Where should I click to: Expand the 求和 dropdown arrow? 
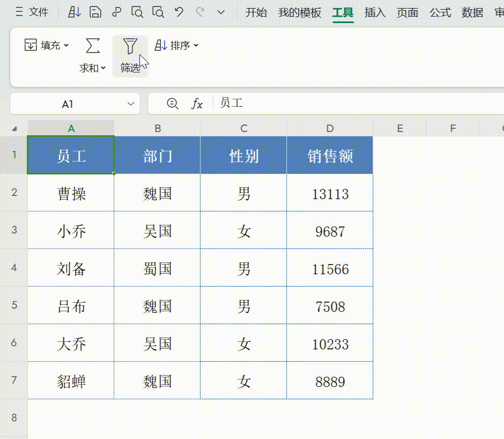pyautogui.click(x=103, y=68)
